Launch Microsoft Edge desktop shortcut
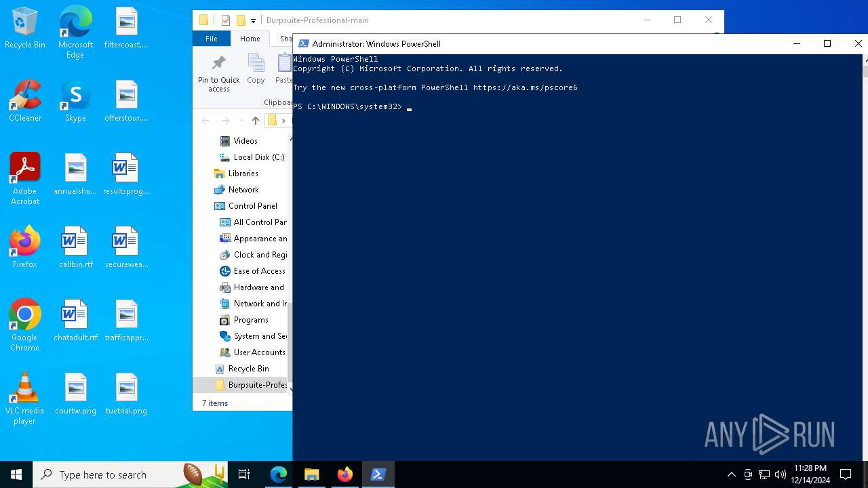The height and width of the screenshot is (488, 868). point(75,33)
